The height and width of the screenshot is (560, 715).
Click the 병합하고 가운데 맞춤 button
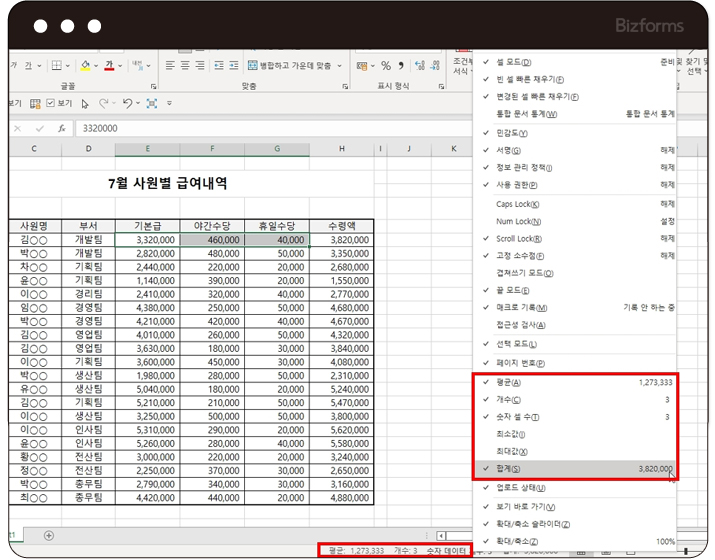pyautogui.click(x=290, y=66)
